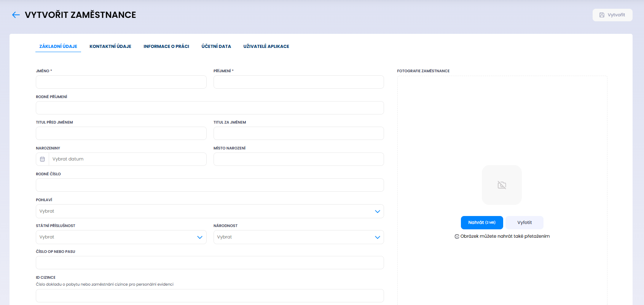Select the Základní údaje tab
The height and width of the screenshot is (305, 644).
pos(58,46)
